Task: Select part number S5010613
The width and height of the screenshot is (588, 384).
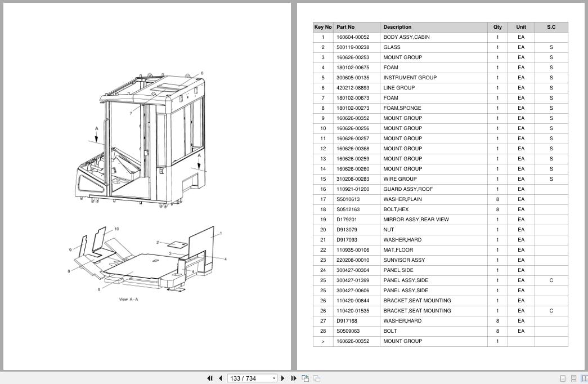Action: tap(348, 199)
